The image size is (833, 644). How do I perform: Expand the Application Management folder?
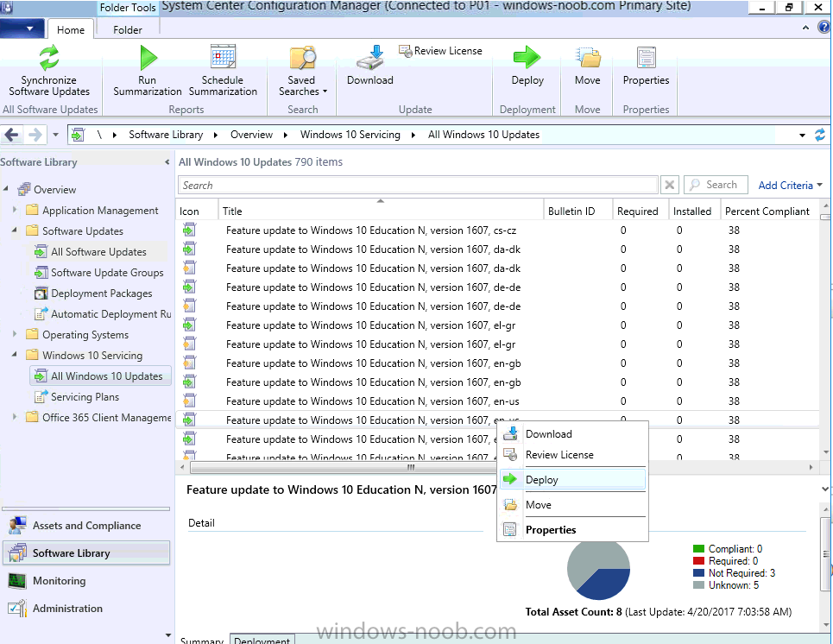tap(15, 210)
